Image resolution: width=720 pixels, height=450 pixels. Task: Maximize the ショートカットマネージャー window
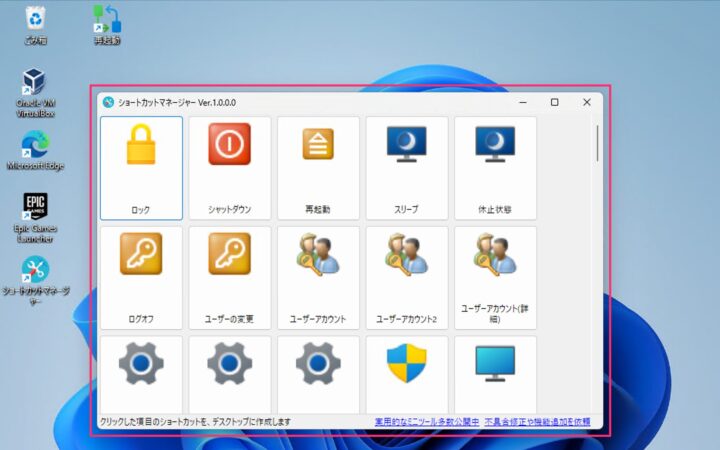coord(554,102)
